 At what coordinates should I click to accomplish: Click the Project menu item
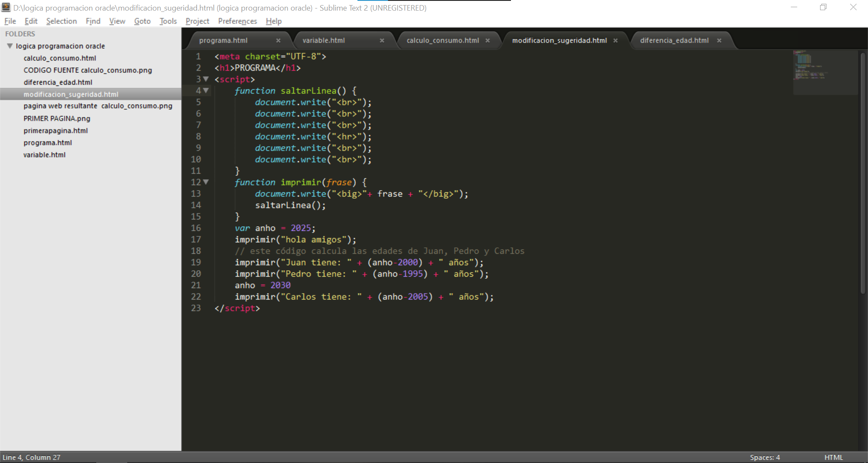(x=196, y=21)
